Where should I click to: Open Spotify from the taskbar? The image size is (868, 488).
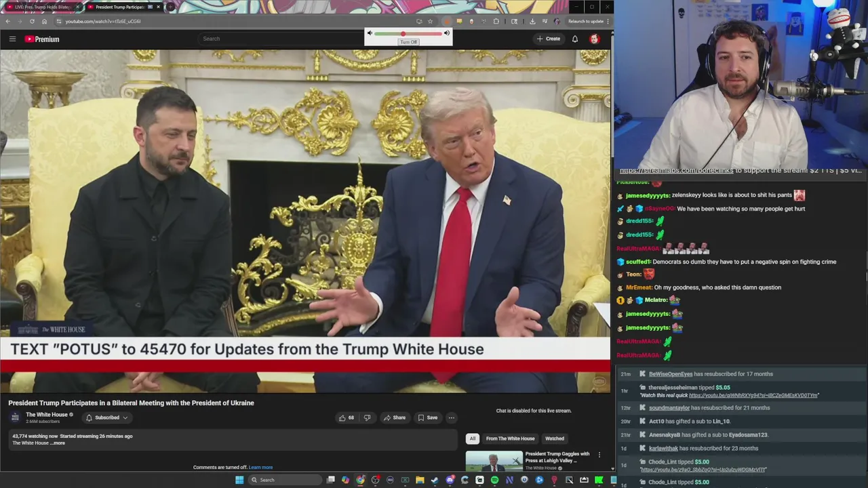(494, 480)
